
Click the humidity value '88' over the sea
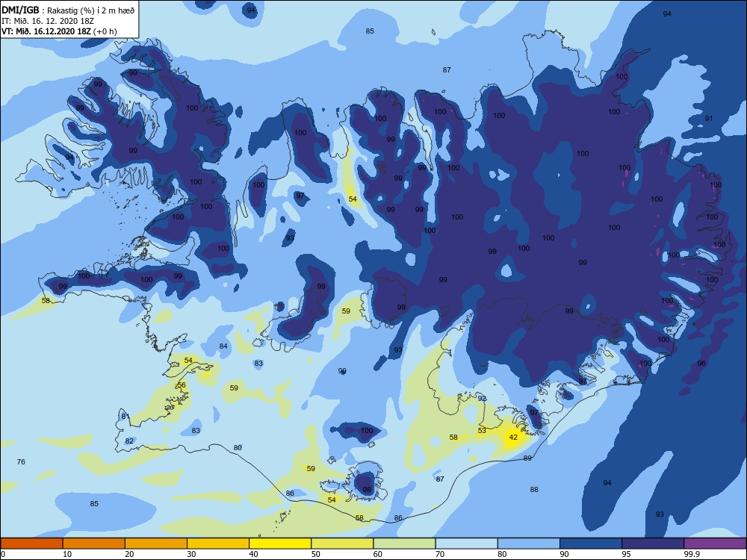[x=534, y=490]
